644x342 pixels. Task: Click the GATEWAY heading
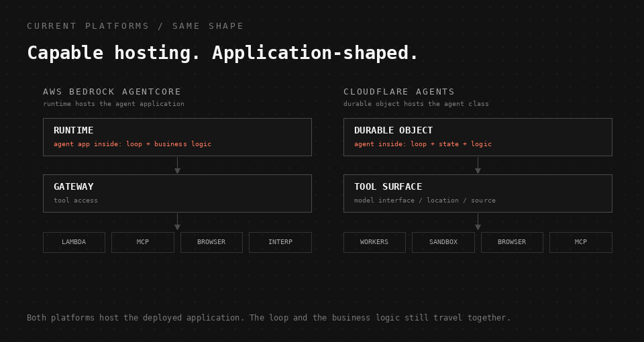74,186
